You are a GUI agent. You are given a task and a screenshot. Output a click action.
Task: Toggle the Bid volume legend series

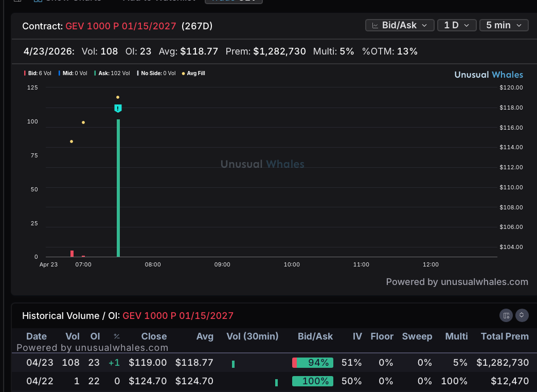pos(38,74)
